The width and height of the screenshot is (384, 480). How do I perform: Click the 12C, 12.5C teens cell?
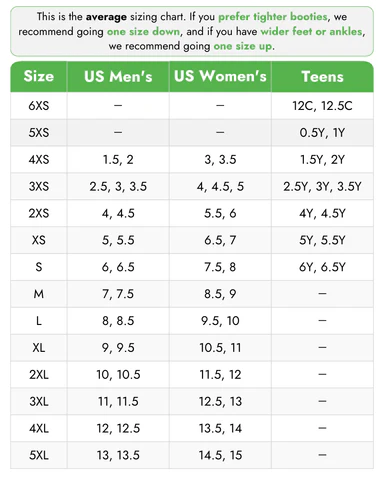322,106
